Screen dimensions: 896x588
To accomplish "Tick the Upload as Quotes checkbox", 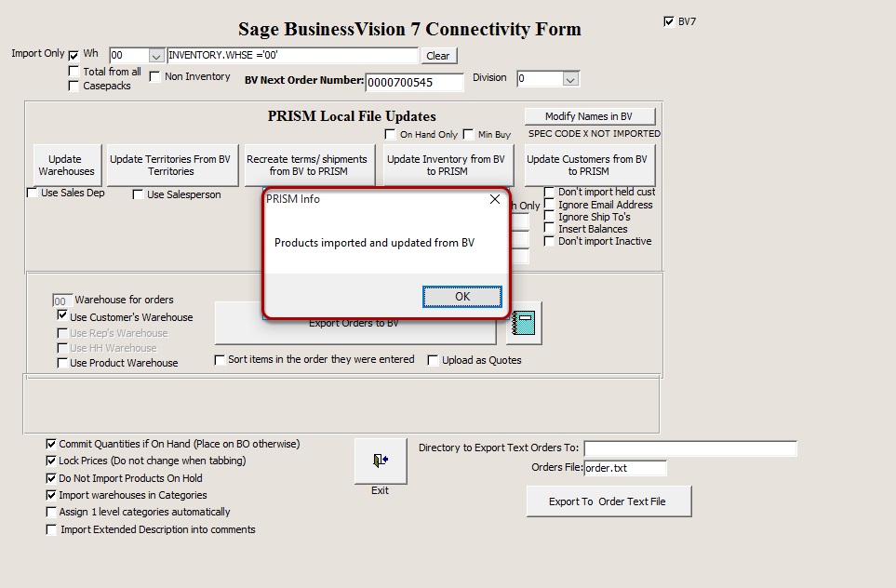I will click(434, 360).
